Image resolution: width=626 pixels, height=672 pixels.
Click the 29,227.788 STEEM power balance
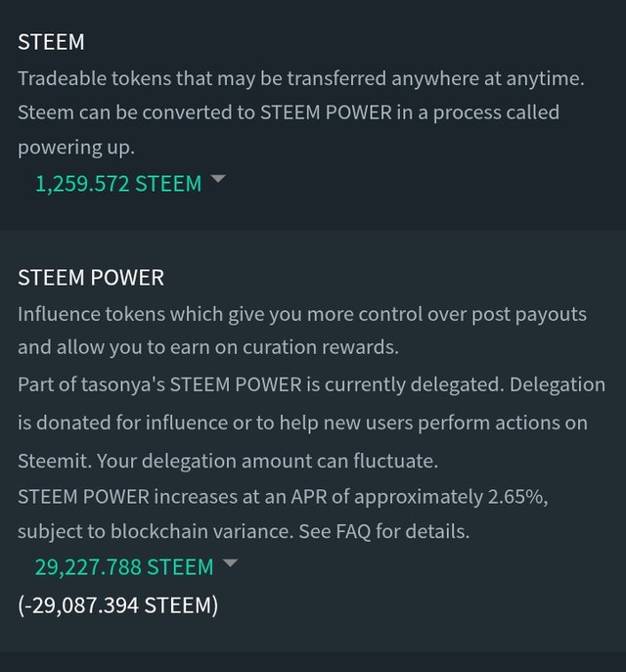coord(123,566)
